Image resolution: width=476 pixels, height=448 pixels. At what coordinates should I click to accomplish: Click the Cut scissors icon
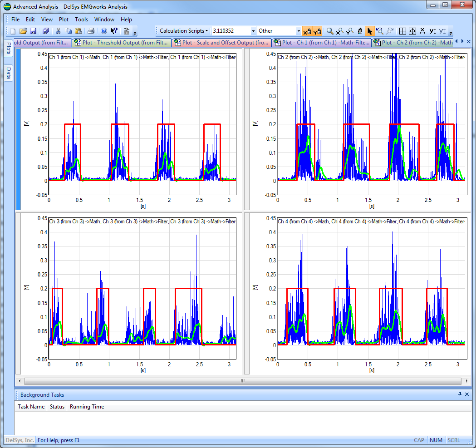pos(58,31)
